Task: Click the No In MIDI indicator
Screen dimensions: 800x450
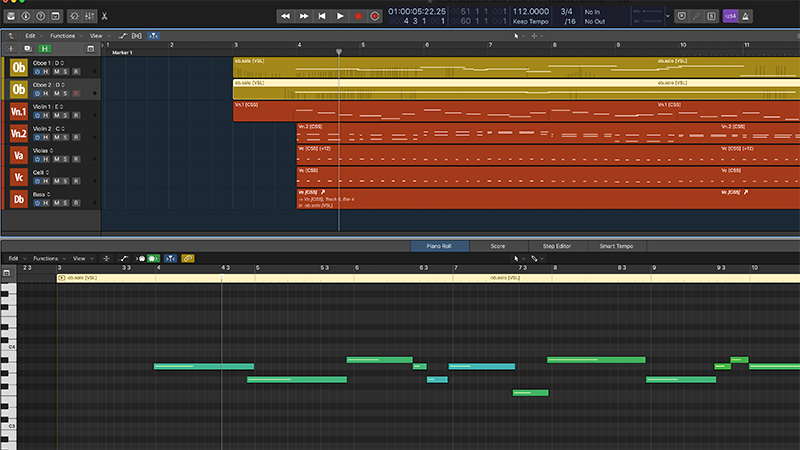Action: (592, 12)
